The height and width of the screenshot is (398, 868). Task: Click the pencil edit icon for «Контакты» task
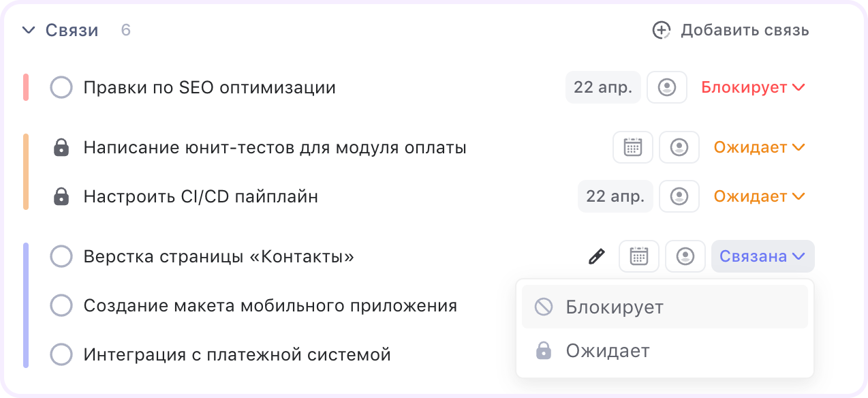point(597,257)
